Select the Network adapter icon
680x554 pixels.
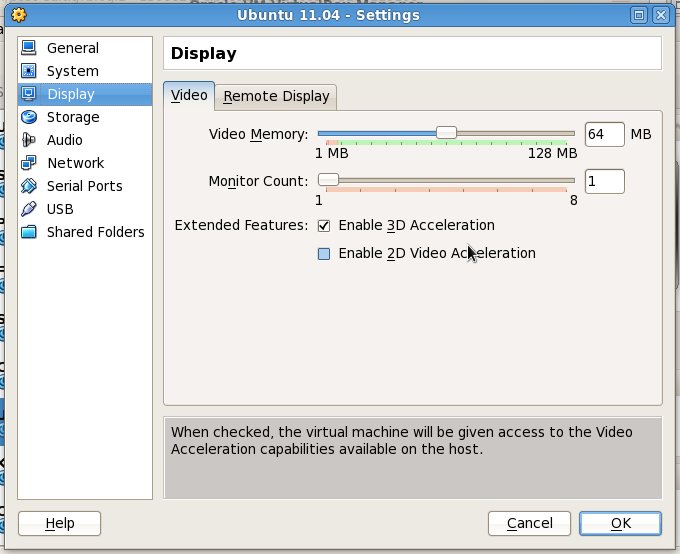28,163
